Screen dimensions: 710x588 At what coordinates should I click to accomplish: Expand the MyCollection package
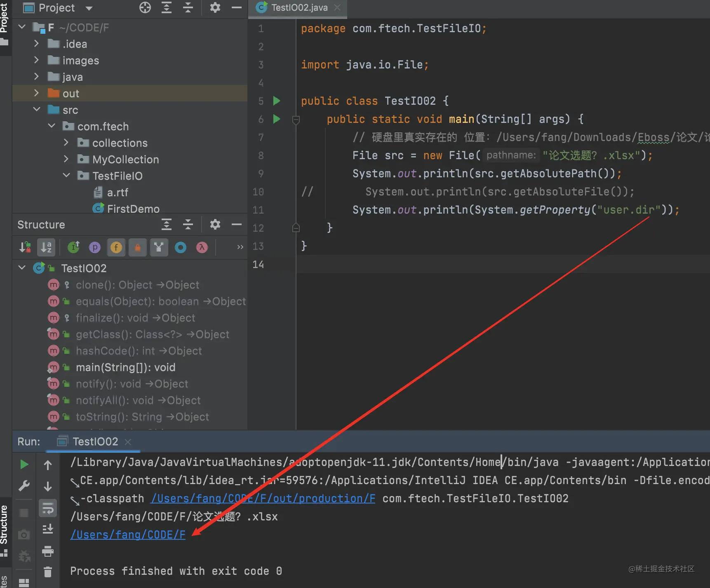(x=66, y=159)
